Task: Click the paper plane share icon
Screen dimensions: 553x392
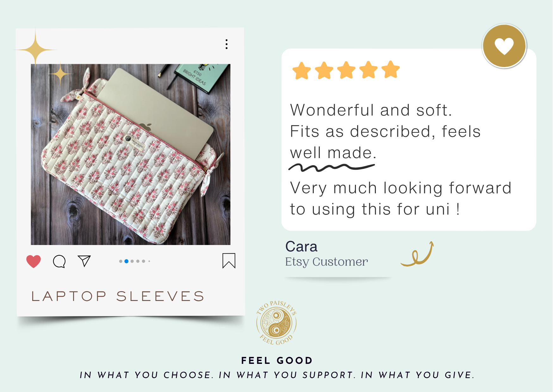Action: coord(84,261)
